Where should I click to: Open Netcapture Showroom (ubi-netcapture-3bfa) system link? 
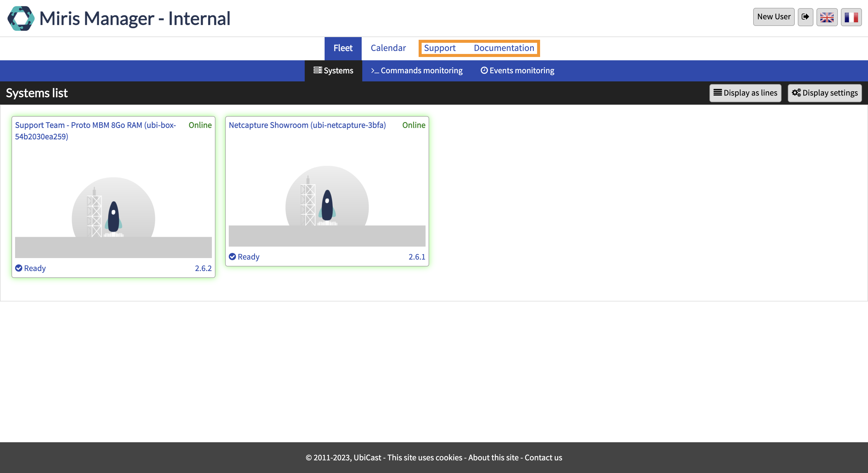[307, 125]
